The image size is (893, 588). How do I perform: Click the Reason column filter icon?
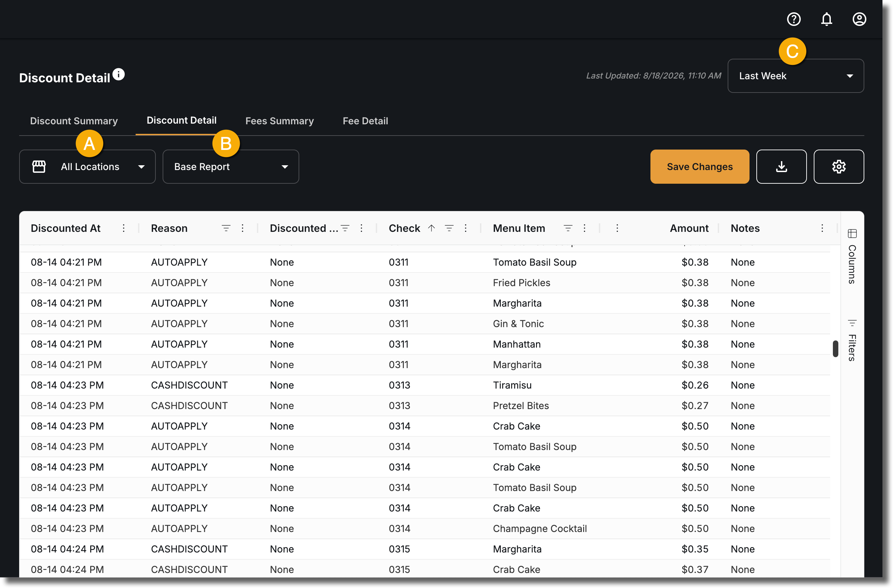226,228
